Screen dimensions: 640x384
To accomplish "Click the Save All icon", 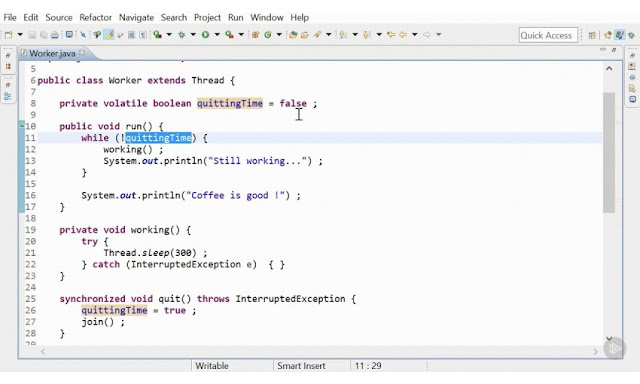I will (x=43, y=35).
